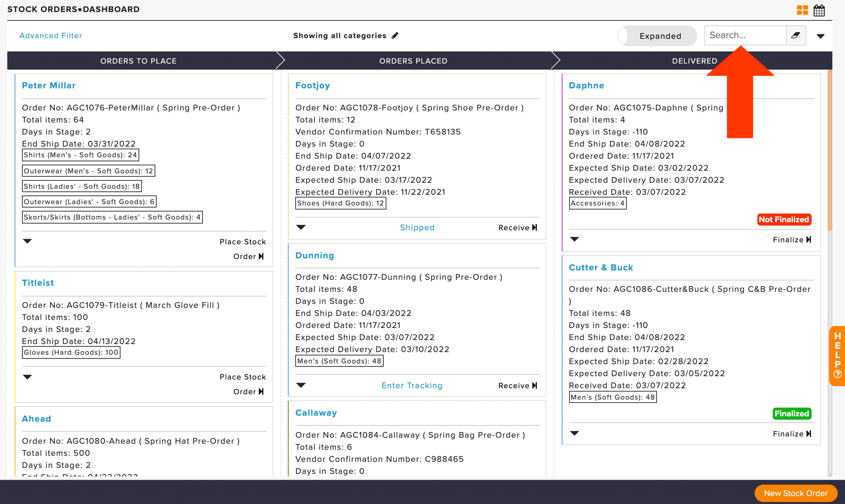Click Order No AGC1084-Callaway text

(x=410, y=435)
